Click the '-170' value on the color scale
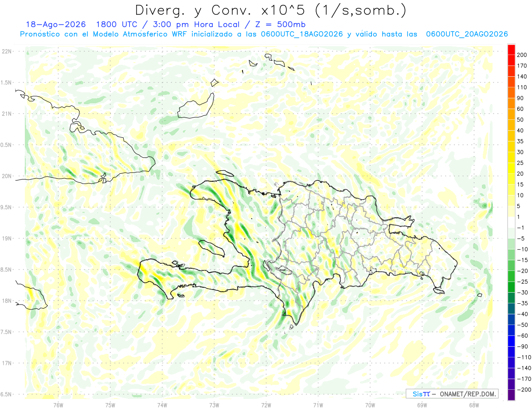Image resolution: width=532 pixels, height=411 pixels. pyautogui.click(x=524, y=379)
